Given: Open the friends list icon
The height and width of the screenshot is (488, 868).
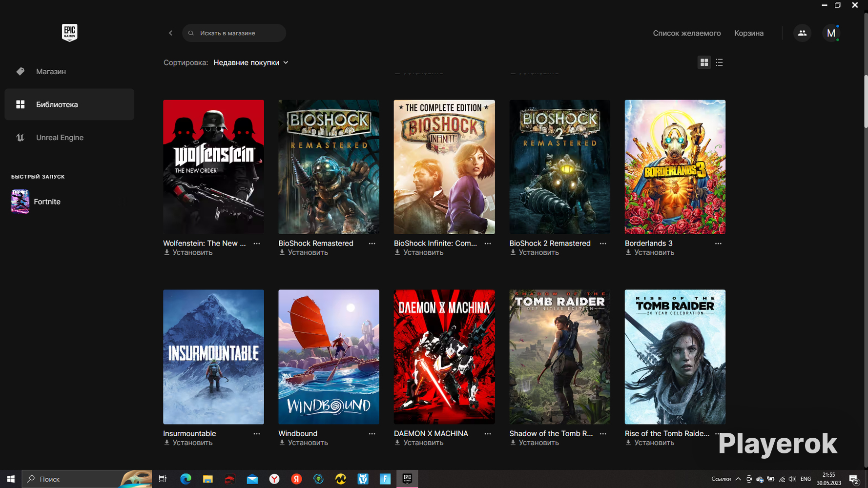Looking at the screenshot, I should coord(802,33).
